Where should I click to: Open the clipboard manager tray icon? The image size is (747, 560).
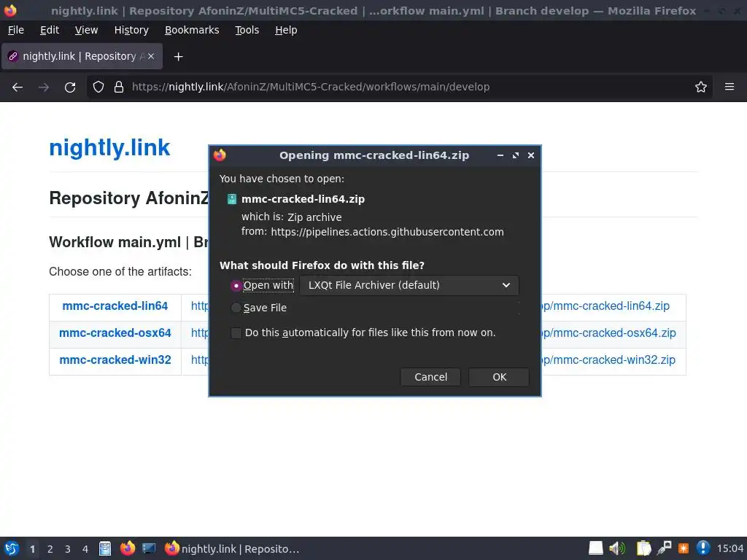coord(643,548)
